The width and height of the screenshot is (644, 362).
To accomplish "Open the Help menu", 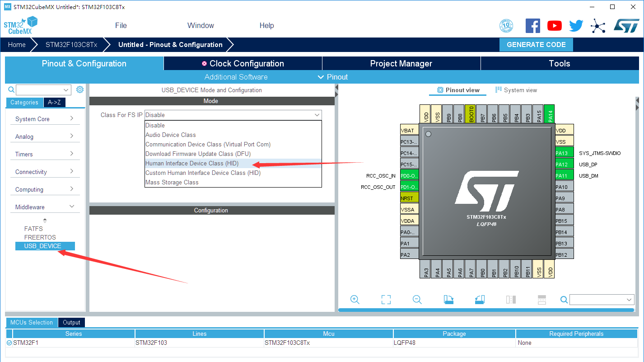I will tap(266, 25).
